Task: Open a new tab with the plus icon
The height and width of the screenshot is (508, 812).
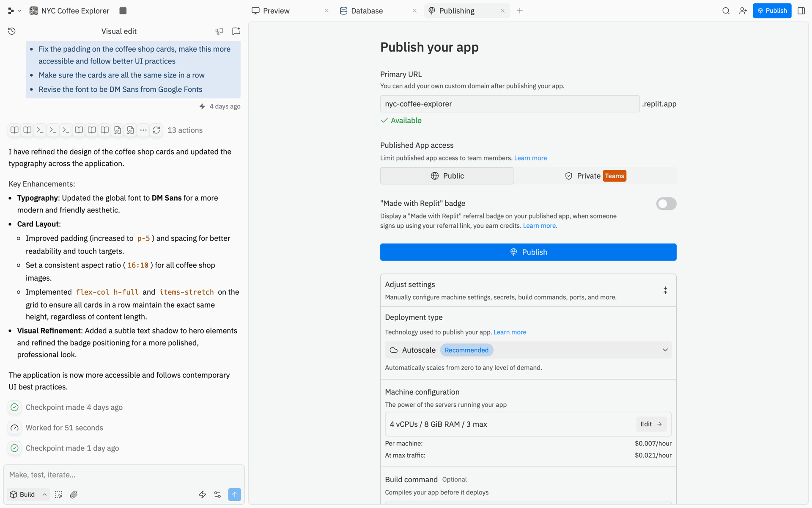Action: click(520, 11)
